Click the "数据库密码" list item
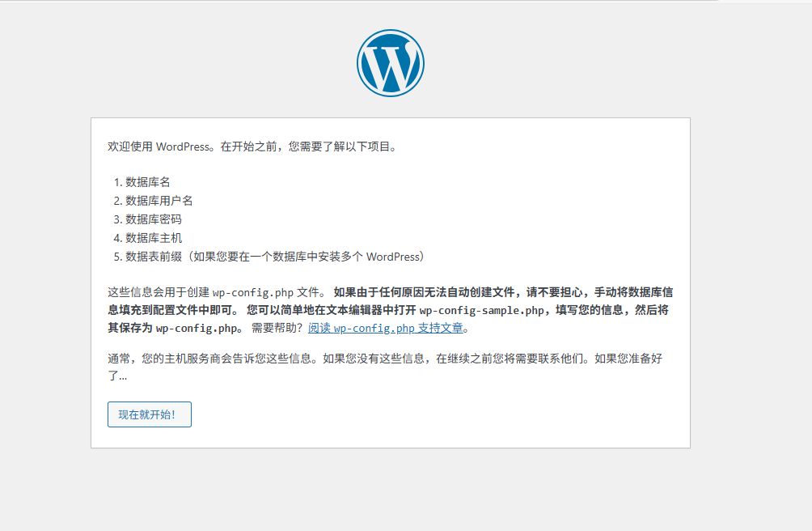The height and width of the screenshot is (531, 812). pos(153,219)
